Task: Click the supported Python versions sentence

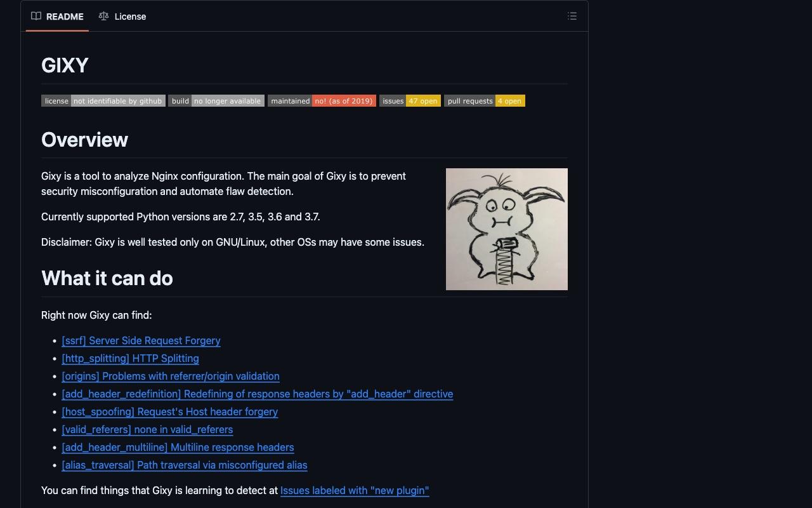Action: pos(181,217)
